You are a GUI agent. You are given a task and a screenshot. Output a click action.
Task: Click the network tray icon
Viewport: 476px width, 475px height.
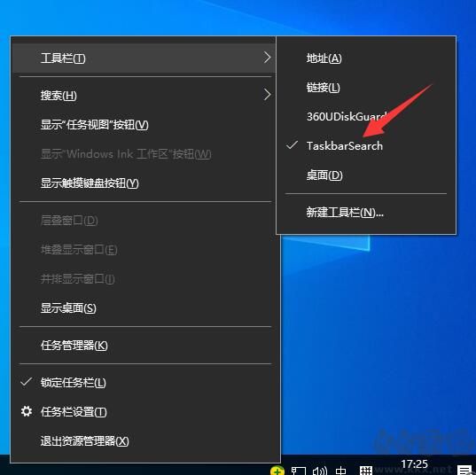tap(298, 471)
